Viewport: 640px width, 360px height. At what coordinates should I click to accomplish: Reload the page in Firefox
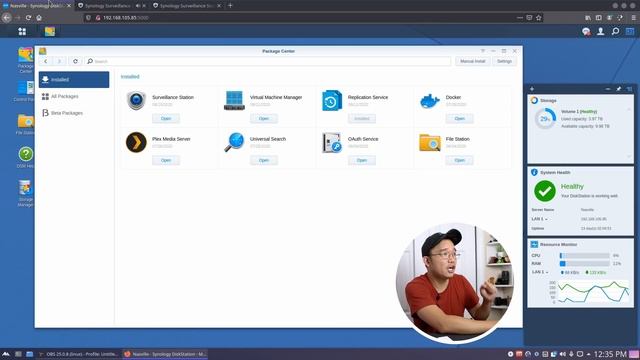(x=28, y=18)
